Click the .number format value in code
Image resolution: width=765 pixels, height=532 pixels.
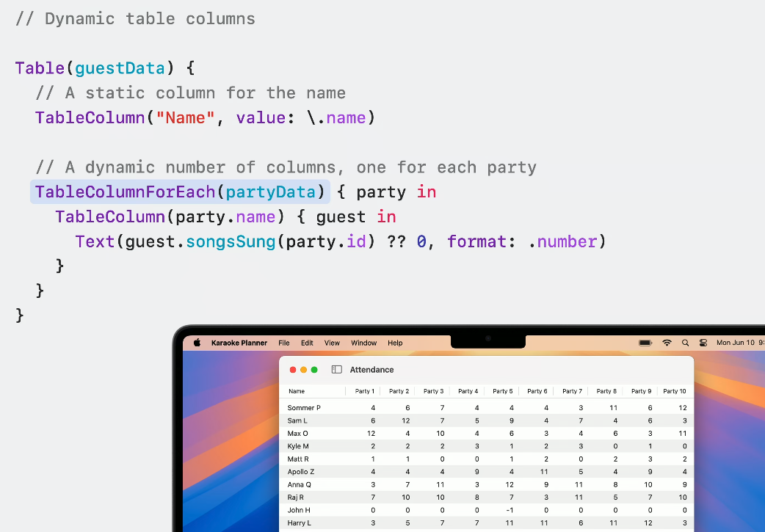coord(562,241)
